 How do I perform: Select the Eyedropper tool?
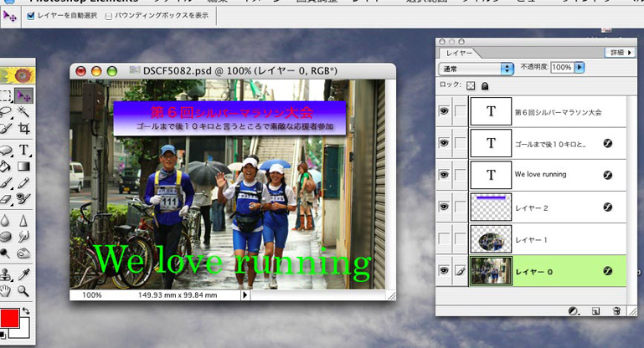click(x=23, y=274)
